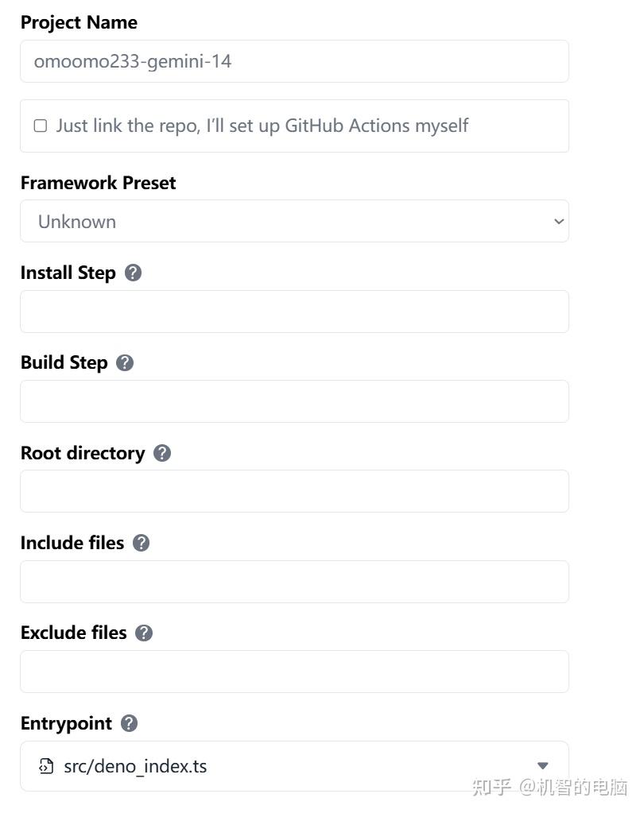
Task: Click the Project Name input field
Action: [x=294, y=61]
